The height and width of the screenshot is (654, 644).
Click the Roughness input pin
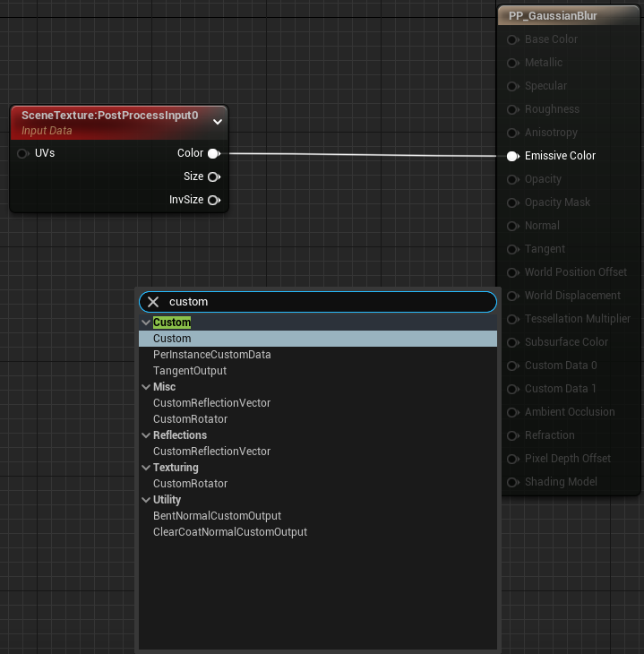pyautogui.click(x=512, y=109)
